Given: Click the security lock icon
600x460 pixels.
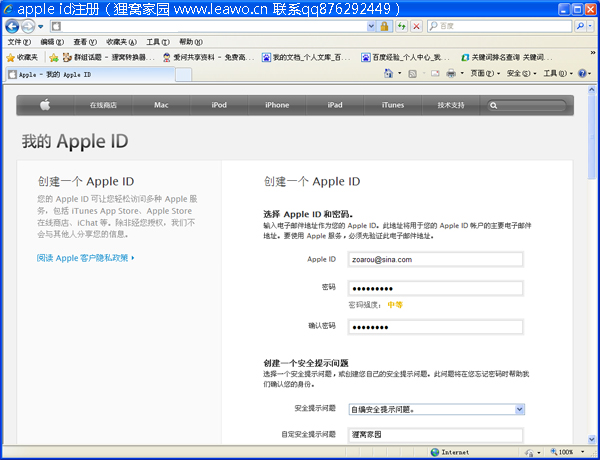Looking at the screenshot, I should (x=384, y=26).
